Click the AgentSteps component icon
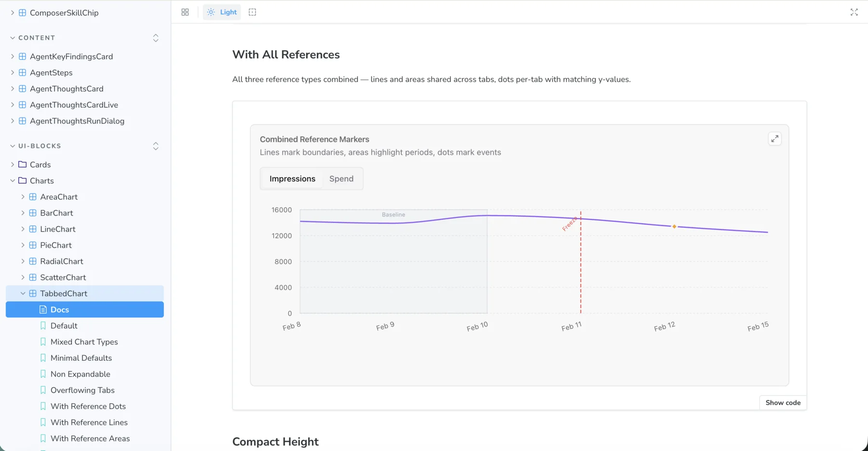Image resolution: width=868 pixels, height=451 pixels. point(22,72)
